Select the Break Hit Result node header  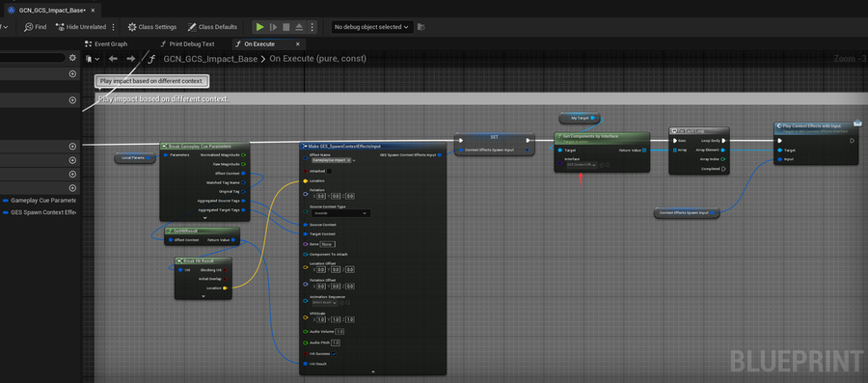click(x=203, y=260)
